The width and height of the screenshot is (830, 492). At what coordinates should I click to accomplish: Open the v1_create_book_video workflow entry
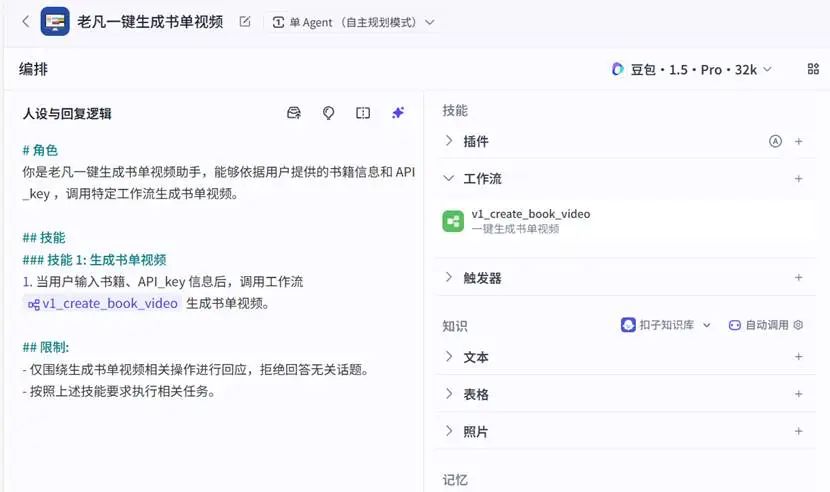[625, 221]
